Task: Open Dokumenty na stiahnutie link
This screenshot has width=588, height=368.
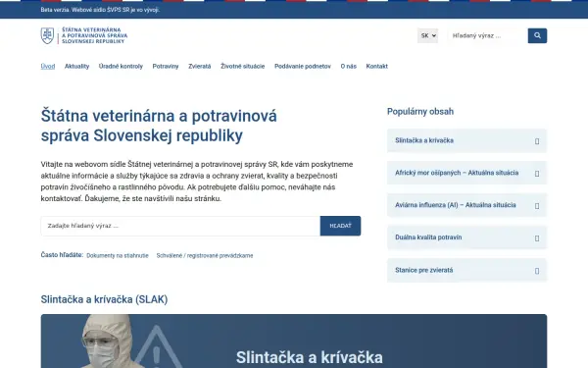Action: pyautogui.click(x=118, y=255)
